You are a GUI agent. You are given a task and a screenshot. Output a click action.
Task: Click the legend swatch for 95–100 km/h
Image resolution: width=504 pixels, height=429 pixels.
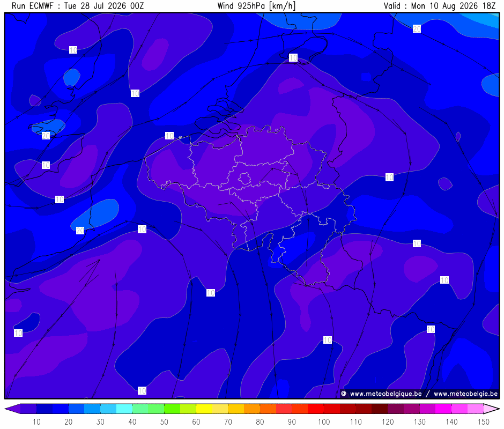coord(316,409)
